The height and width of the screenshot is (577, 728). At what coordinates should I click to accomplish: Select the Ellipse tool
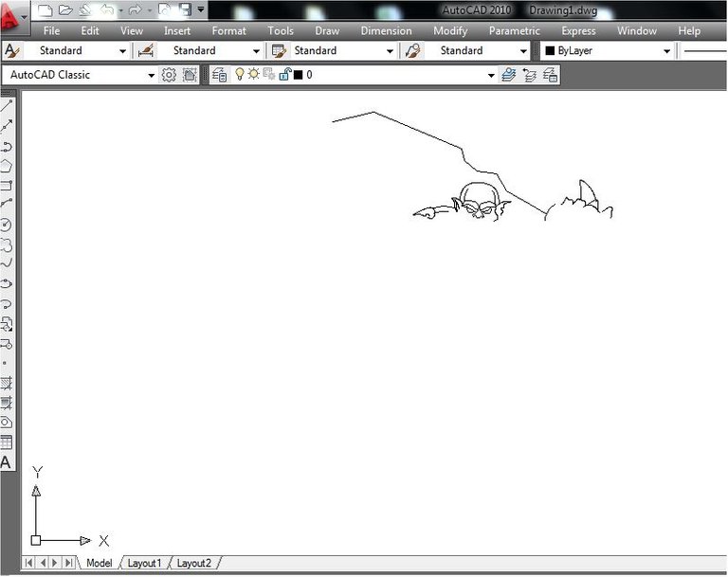pos(7,283)
